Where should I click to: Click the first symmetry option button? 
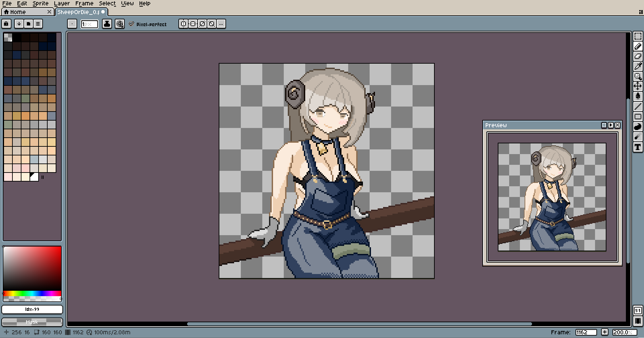pos(183,24)
